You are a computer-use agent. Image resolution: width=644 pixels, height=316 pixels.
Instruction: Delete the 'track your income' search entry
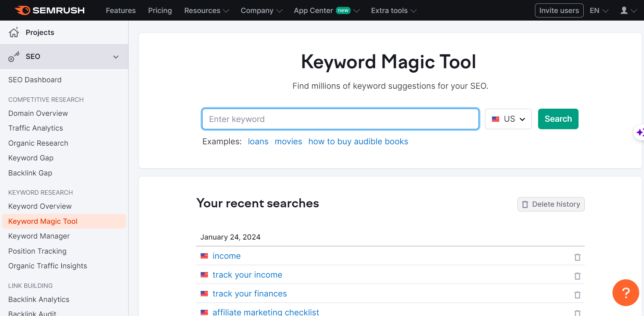tap(577, 276)
